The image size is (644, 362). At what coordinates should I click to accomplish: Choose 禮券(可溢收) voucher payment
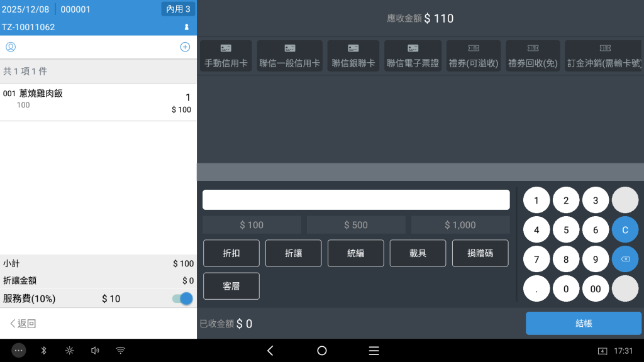point(473,56)
